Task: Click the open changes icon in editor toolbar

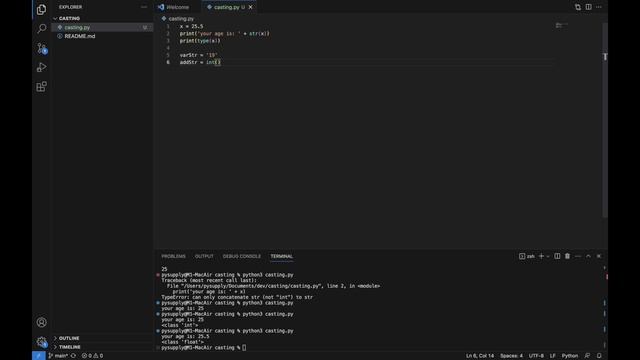Action: pos(578,7)
